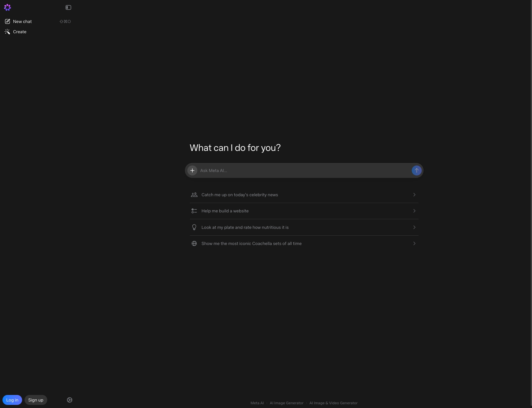Click the New chat keyboard shortcut hint
This screenshot has width=532, height=408.
tap(65, 21)
